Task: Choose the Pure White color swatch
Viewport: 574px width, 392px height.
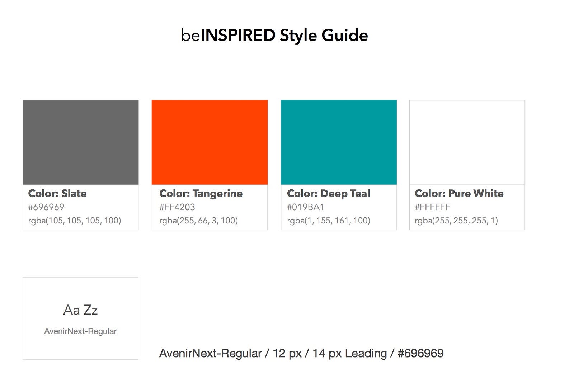Action: (467, 142)
